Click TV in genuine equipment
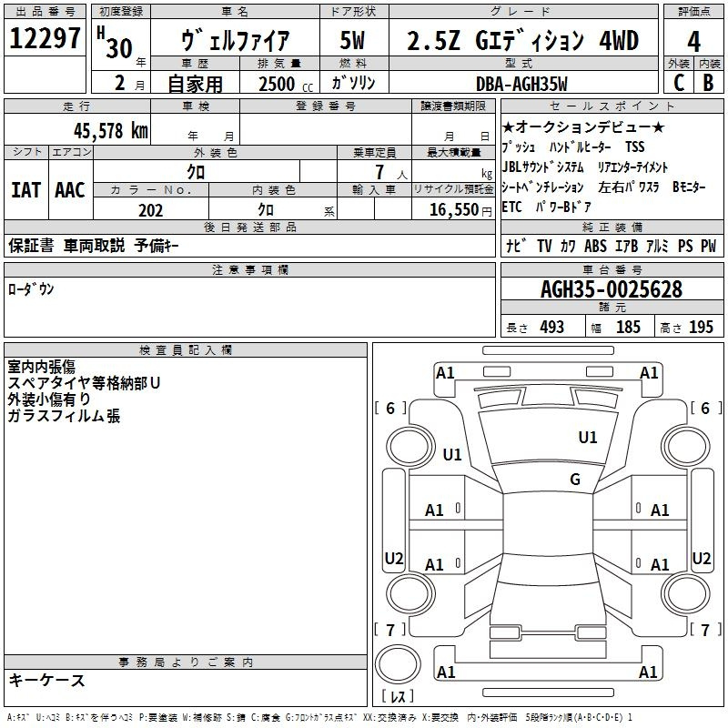The height and width of the screenshot is (728, 728). [x=544, y=246]
